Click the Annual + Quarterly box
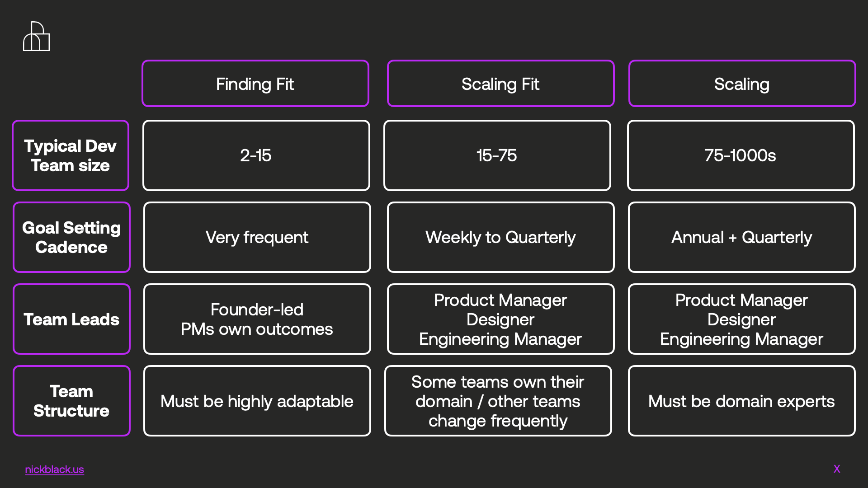Viewport: 868px width, 488px height. pyautogui.click(x=742, y=237)
